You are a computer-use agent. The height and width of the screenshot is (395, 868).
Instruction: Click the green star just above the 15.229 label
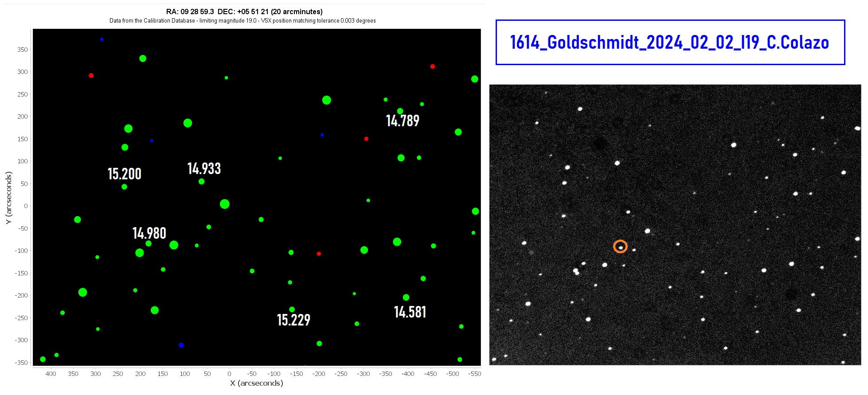292,310
